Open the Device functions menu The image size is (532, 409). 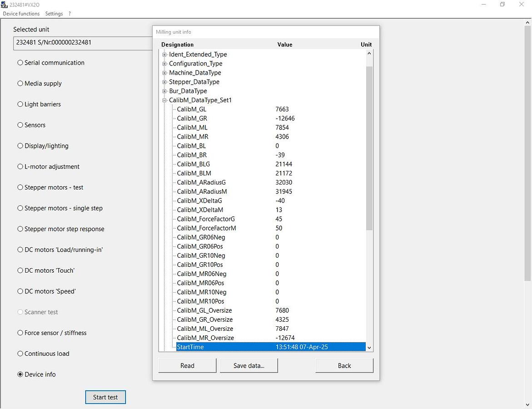pyautogui.click(x=21, y=14)
